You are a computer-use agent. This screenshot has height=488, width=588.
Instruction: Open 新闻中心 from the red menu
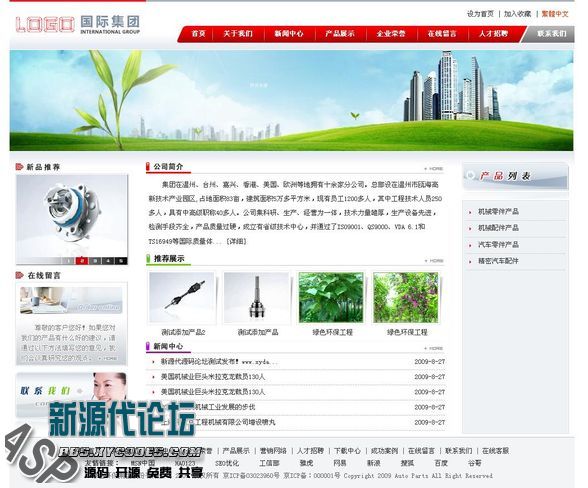[289, 34]
